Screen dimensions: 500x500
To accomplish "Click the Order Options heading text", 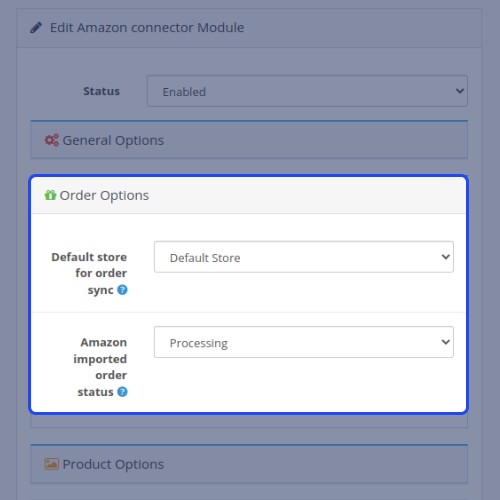I will pyautogui.click(x=104, y=195).
